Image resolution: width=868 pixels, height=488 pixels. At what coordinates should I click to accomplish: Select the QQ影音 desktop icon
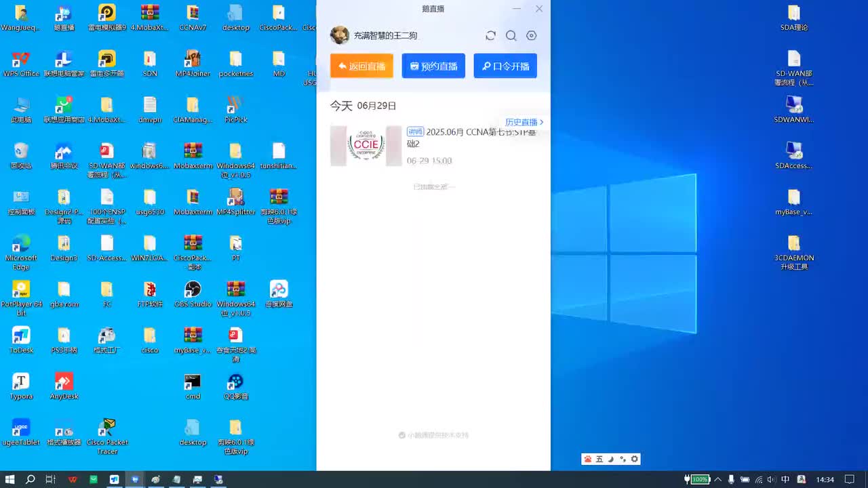tap(236, 386)
